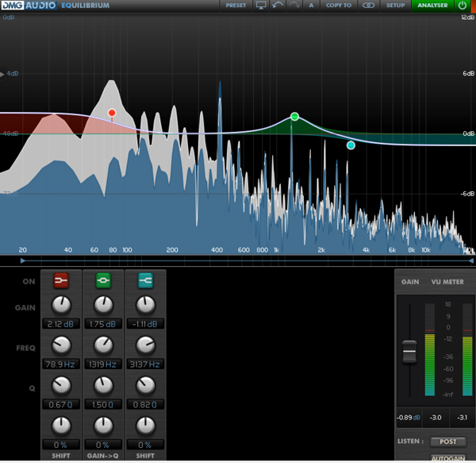
Task: Toggle the cyan high-shelf band ON button
Action: pyautogui.click(x=145, y=280)
